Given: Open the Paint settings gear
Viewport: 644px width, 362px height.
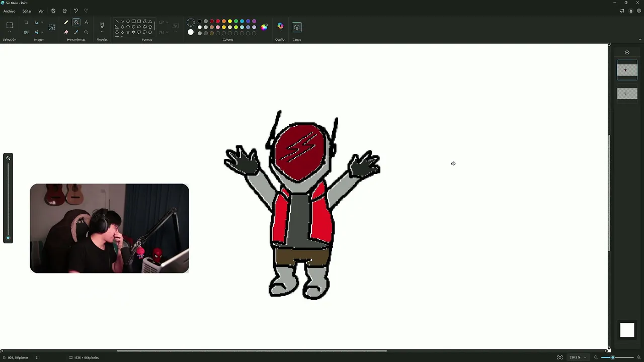Looking at the screenshot, I should tap(638, 11).
